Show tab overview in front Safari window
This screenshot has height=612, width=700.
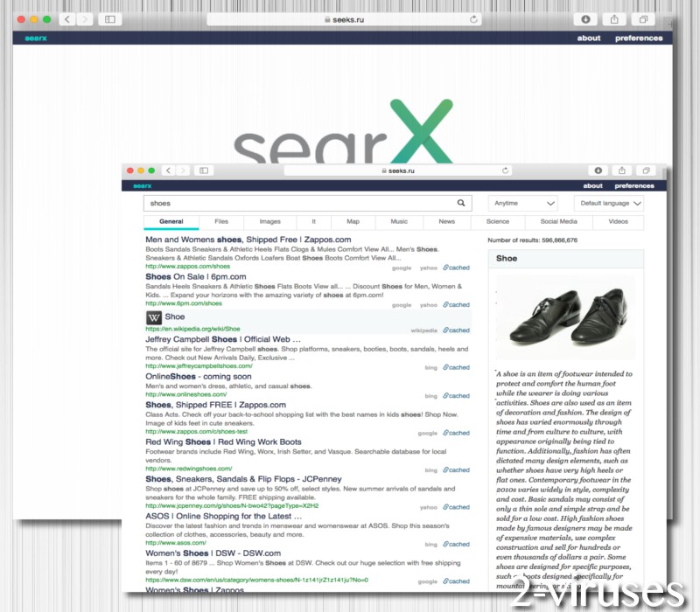click(x=646, y=170)
